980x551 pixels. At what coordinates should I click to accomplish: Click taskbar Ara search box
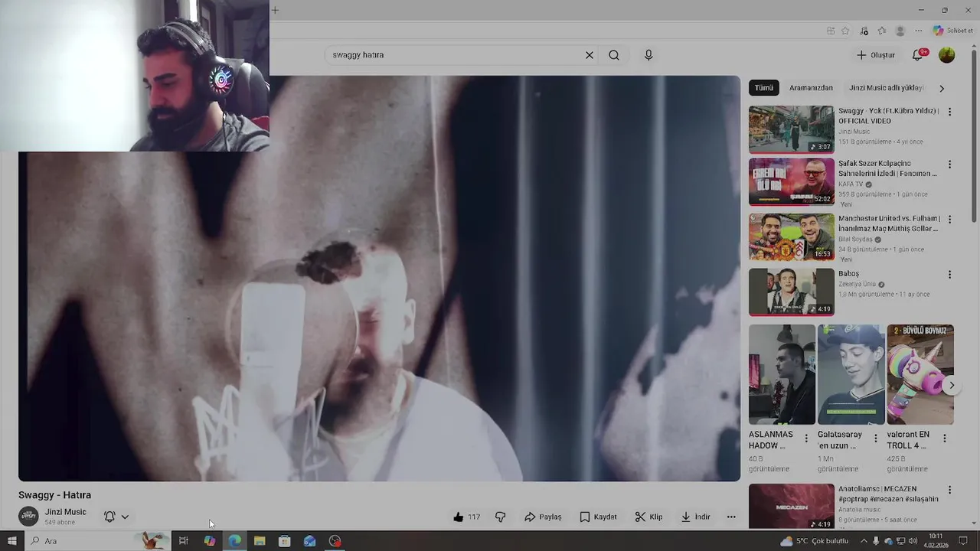97,541
